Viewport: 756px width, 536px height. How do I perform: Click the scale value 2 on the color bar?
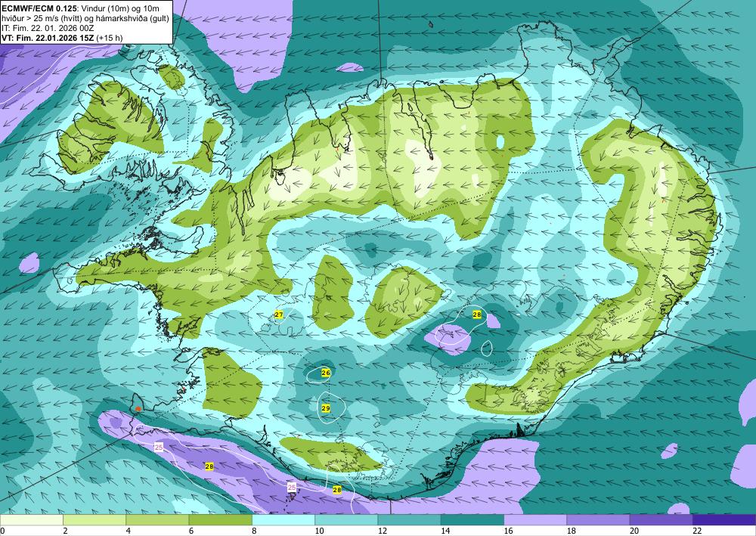tap(65, 531)
